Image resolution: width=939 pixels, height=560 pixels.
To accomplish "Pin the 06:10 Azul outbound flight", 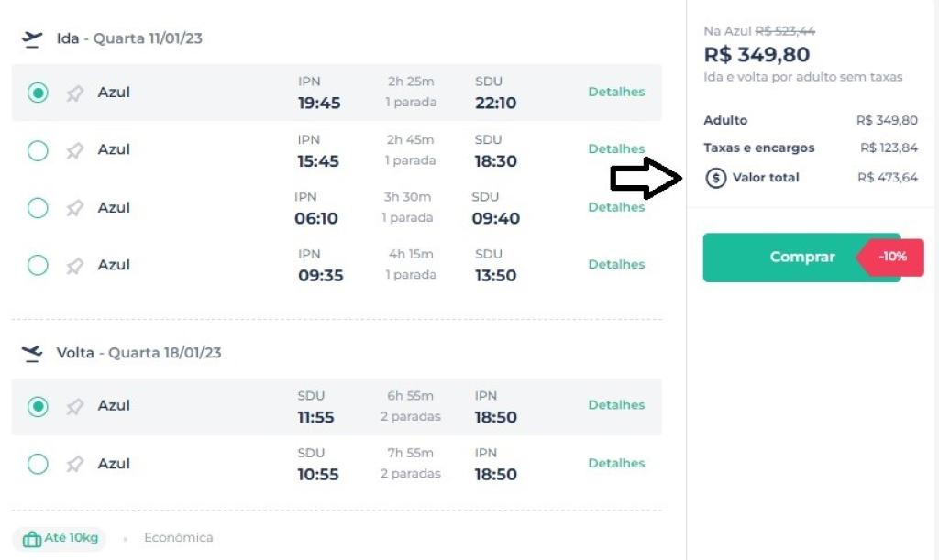I will (x=75, y=208).
